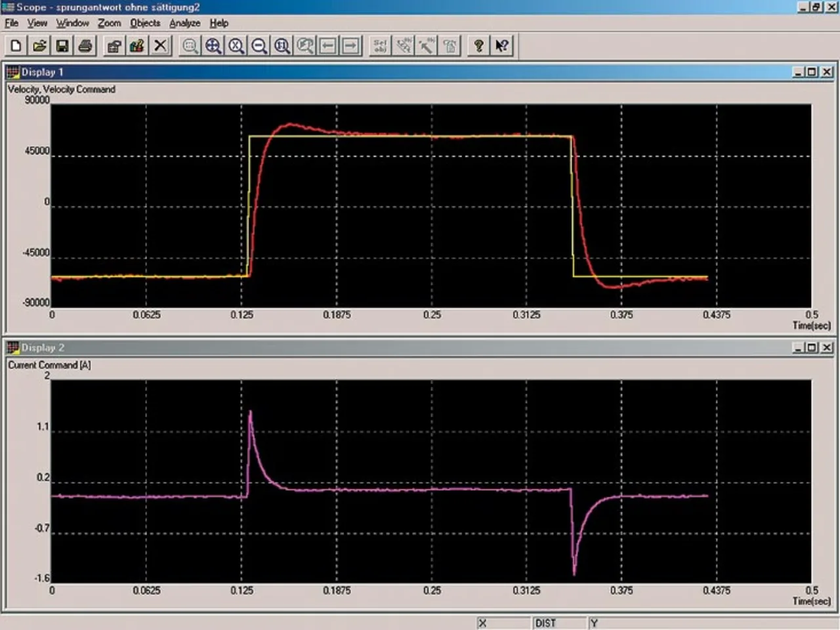Click the magnifier icon with X
The width and height of the screenshot is (840, 630).
click(236, 45)
